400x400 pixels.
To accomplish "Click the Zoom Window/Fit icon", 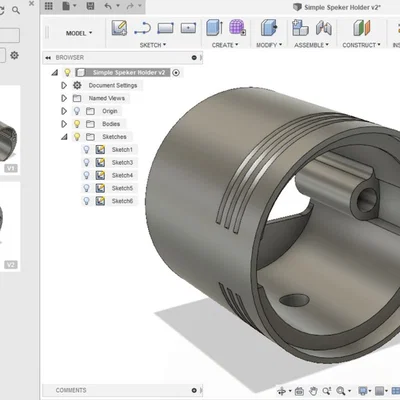I will tap(341, 391).
